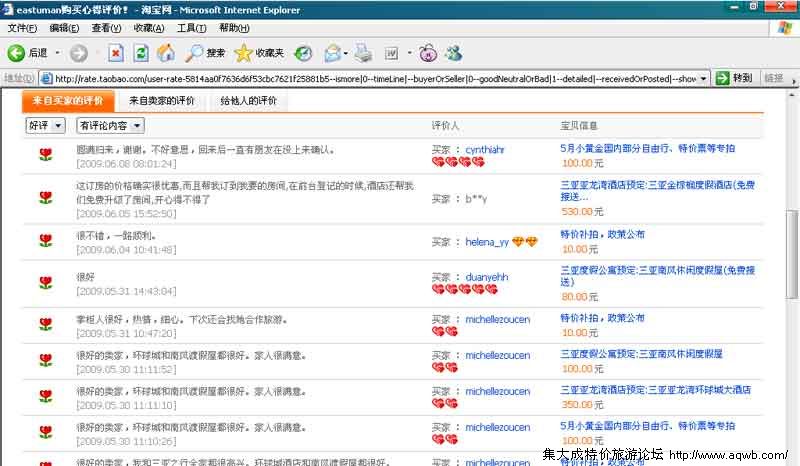Open the 编辑(E) menu
800x466 pixels.
tap(64, 28)
